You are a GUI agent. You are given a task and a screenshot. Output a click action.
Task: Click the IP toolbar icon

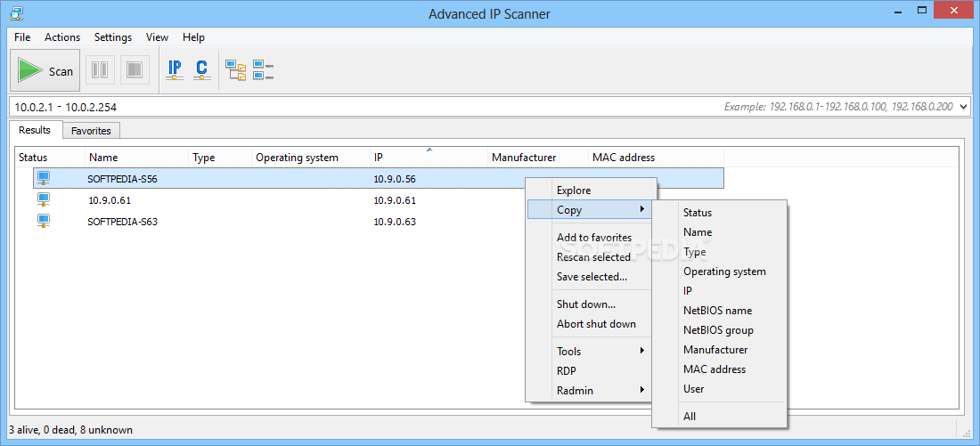pos(176,70)
